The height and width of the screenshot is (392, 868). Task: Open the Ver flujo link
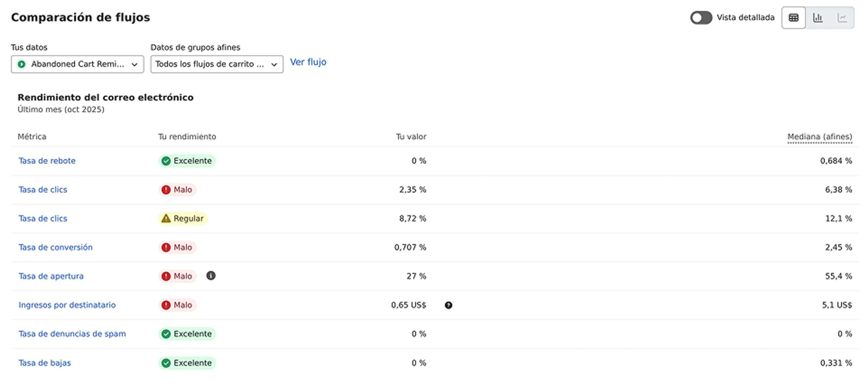(x=308, y=62)
